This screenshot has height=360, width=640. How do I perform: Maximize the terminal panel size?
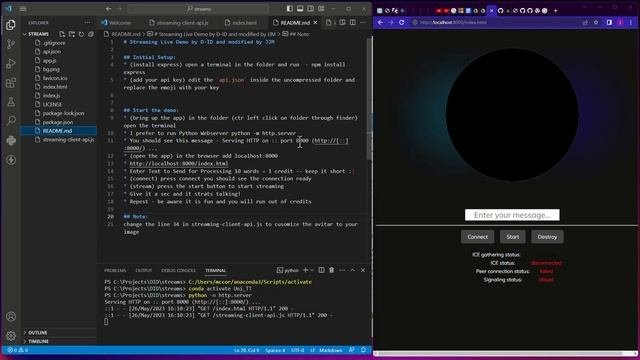(353, 270)
